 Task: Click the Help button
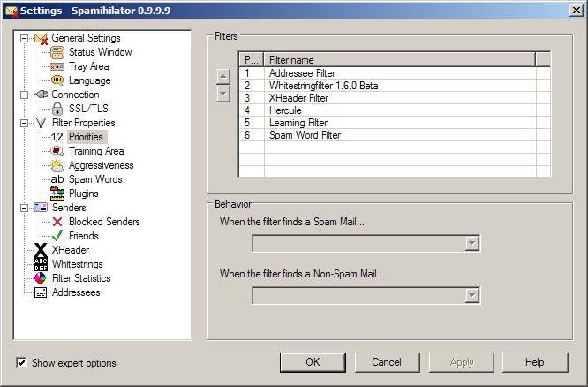tap(535, 362)
